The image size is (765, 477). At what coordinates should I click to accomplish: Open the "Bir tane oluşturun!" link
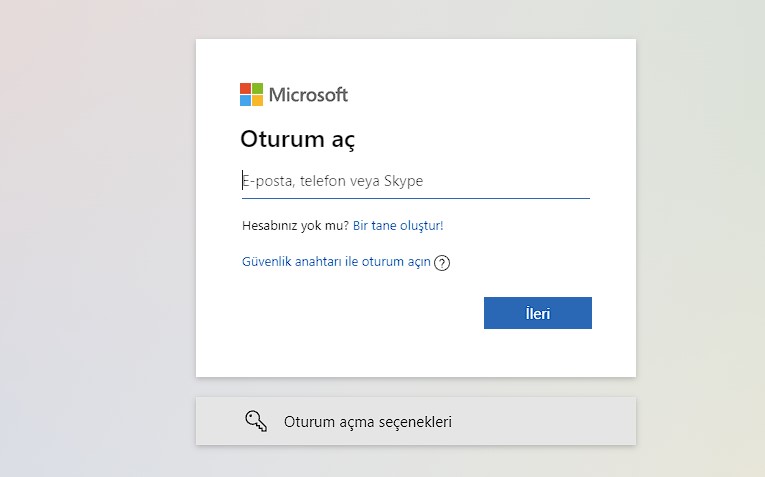(x=398, y=226)
